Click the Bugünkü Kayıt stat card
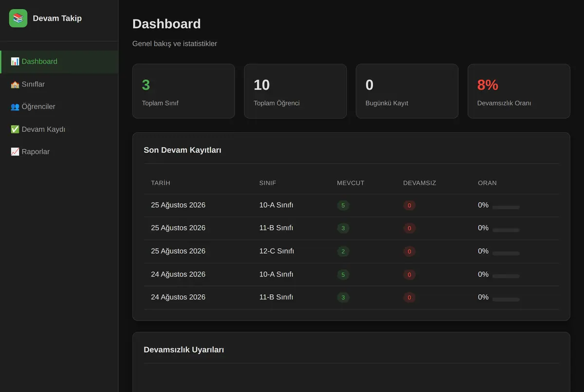 coord(407,91)
